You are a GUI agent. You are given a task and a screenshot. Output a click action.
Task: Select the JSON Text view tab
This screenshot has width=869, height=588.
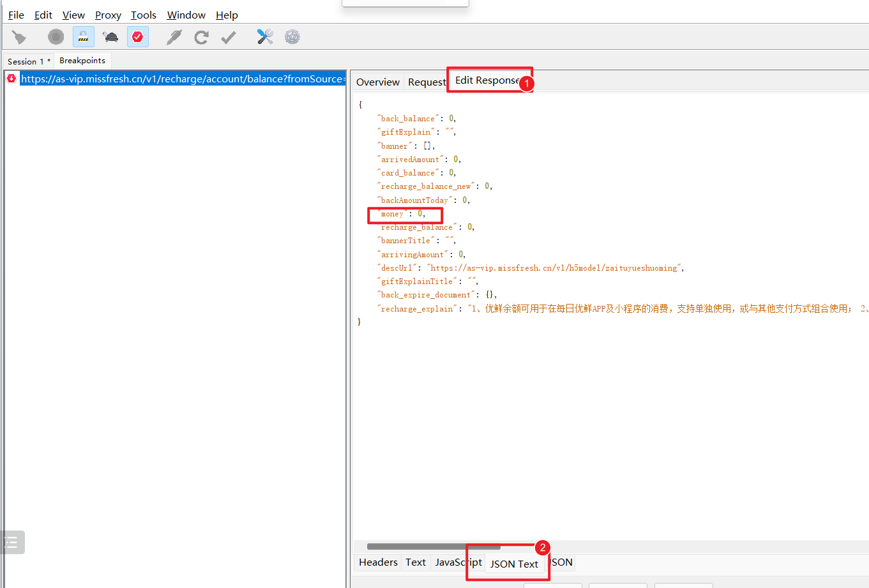coord(514,564)
